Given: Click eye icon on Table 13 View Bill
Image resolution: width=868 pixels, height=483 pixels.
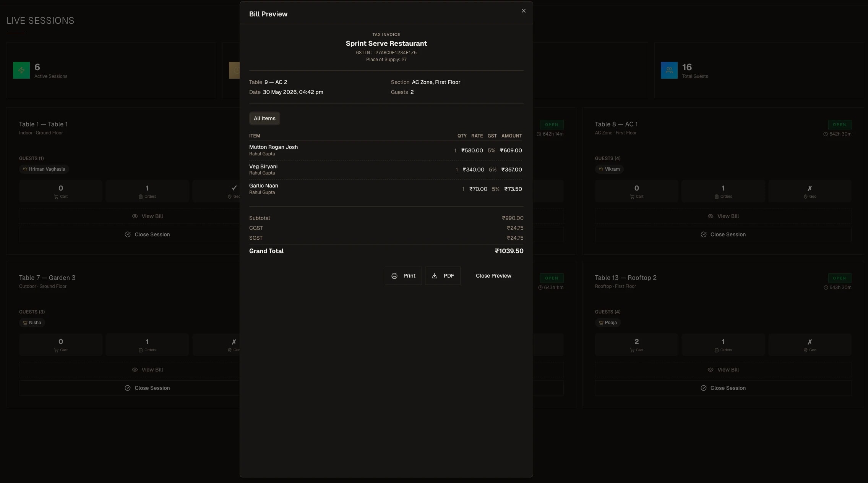Looking at the screenshot, I should (710, 370).
